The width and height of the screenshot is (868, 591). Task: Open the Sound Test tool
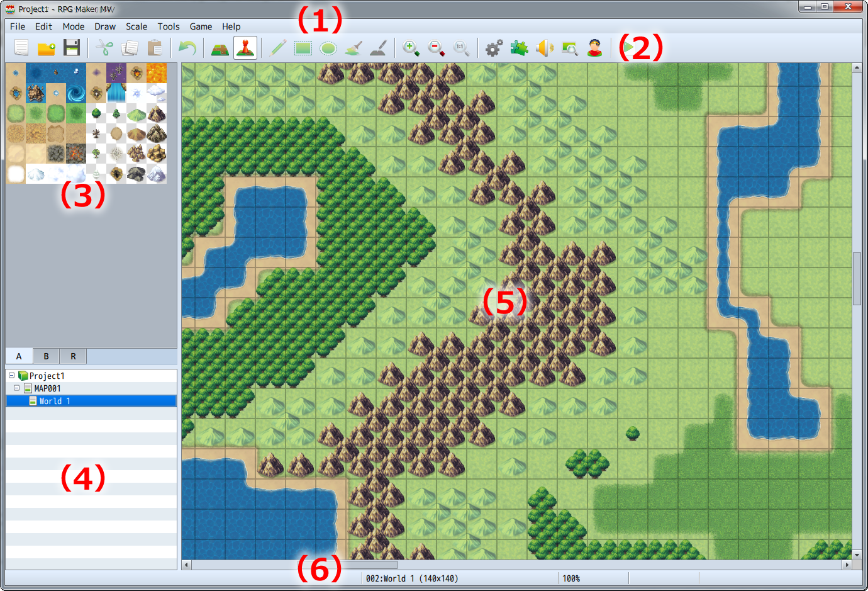(544, 47)
